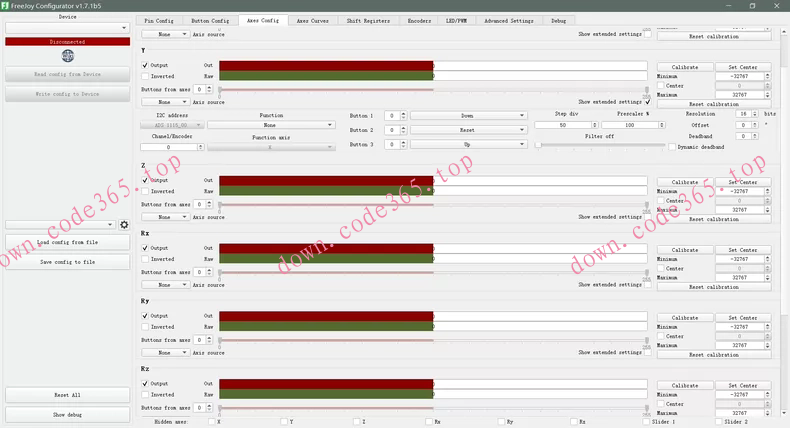
Task: Open the Encoders tab
Action: click(x=419, y=21)
